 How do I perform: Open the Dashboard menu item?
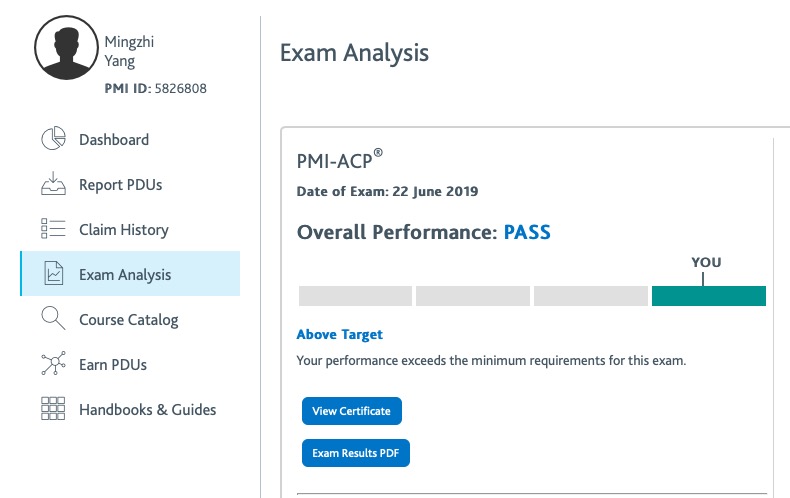114,140
